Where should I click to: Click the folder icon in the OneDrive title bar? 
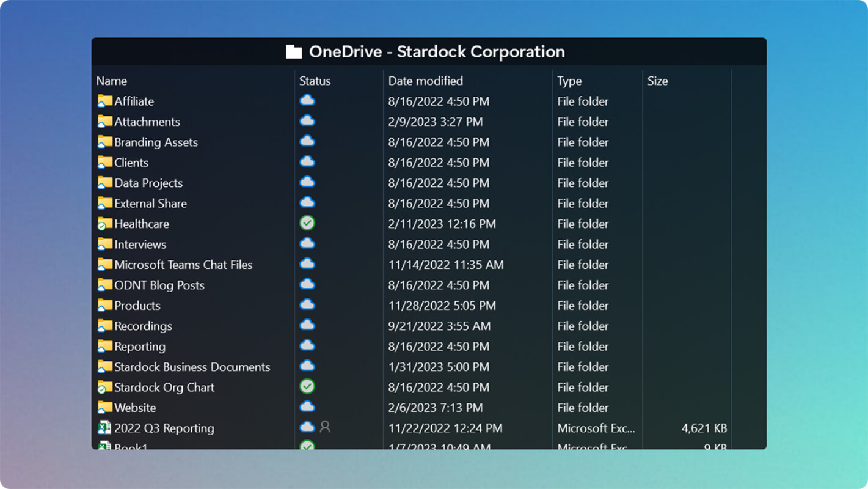294,52
